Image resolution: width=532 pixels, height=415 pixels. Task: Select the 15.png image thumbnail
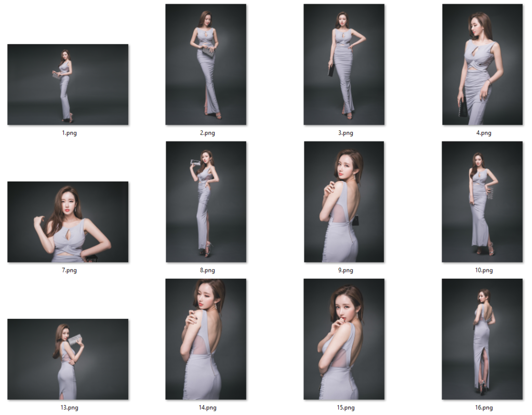(344, 339)
